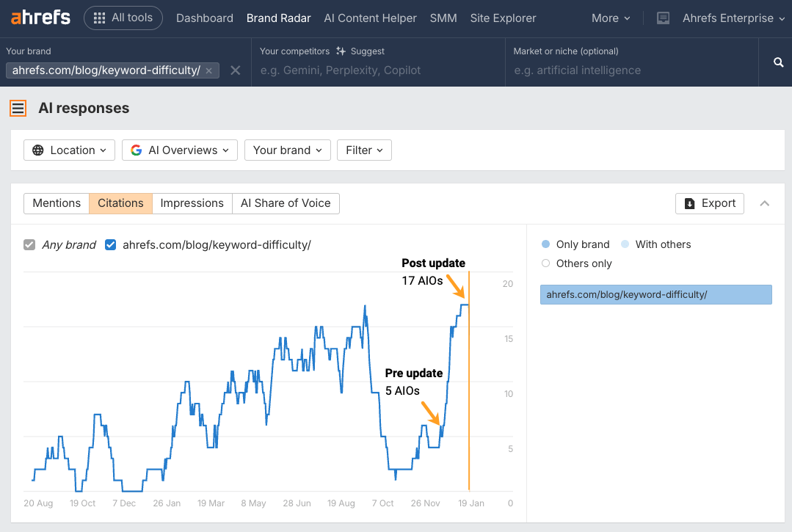Image resolution: width=792 pixels, height=532 pixels.
Task: Uncheck the Any brand checkbox
Action: click(29, 244)
